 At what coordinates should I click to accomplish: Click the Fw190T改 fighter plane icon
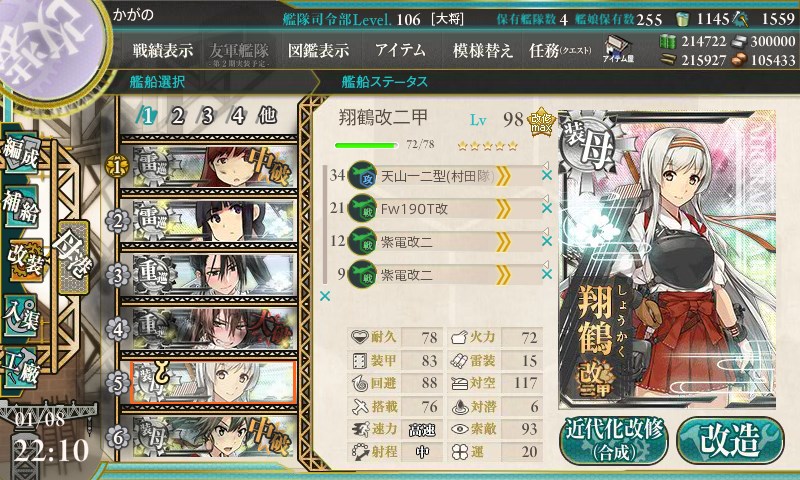click(x=362, y=209)
